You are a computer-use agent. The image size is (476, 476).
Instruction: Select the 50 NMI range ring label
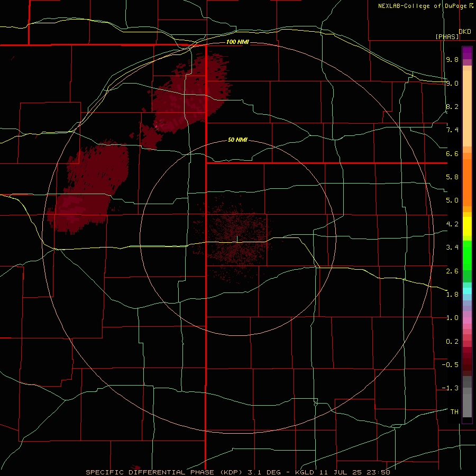coord(237,140)
